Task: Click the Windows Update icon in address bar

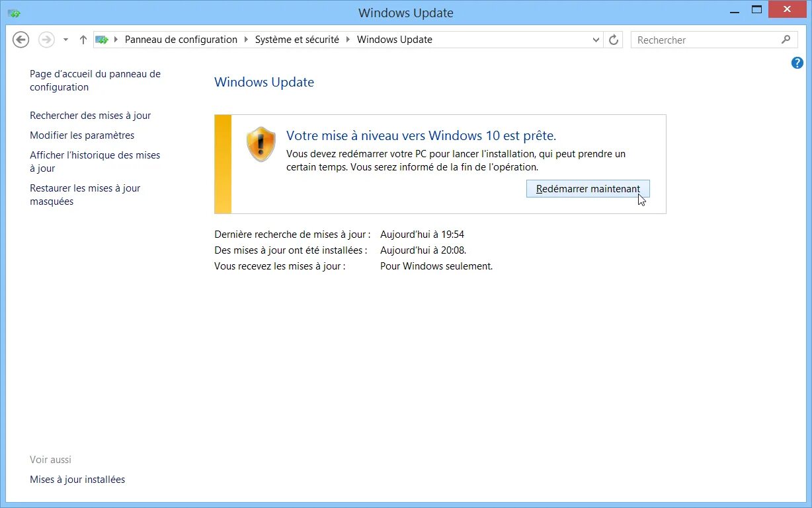Action: click(x=102, y=40)
